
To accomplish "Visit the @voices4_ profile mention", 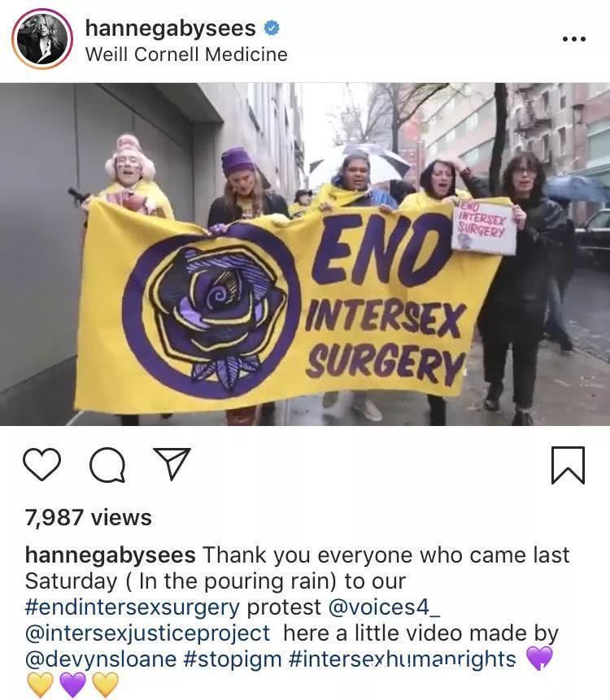I will click(384, 607).
